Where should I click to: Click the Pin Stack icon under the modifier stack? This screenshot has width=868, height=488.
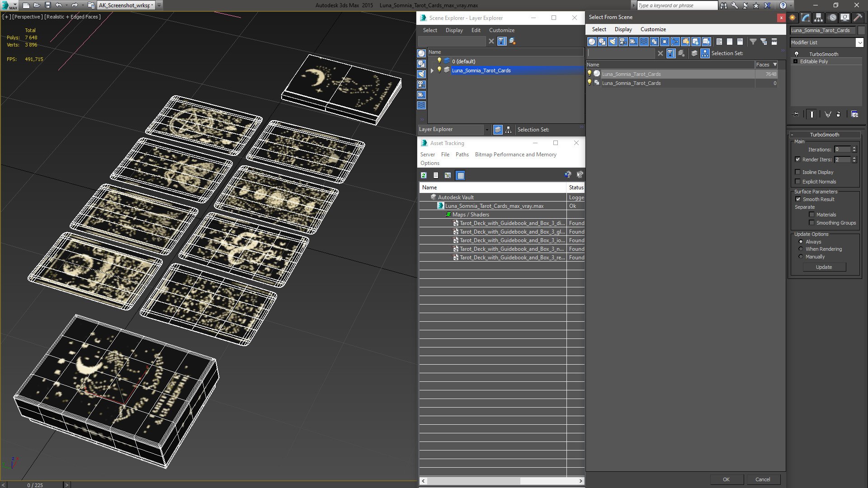pos(796,114)
